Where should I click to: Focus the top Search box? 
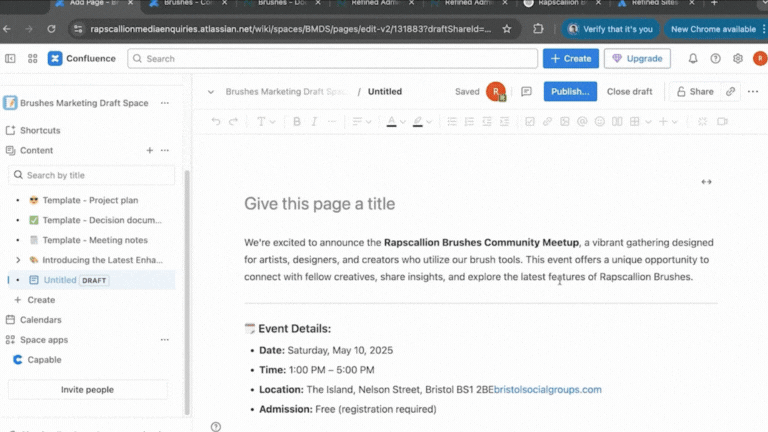[333, 59]
